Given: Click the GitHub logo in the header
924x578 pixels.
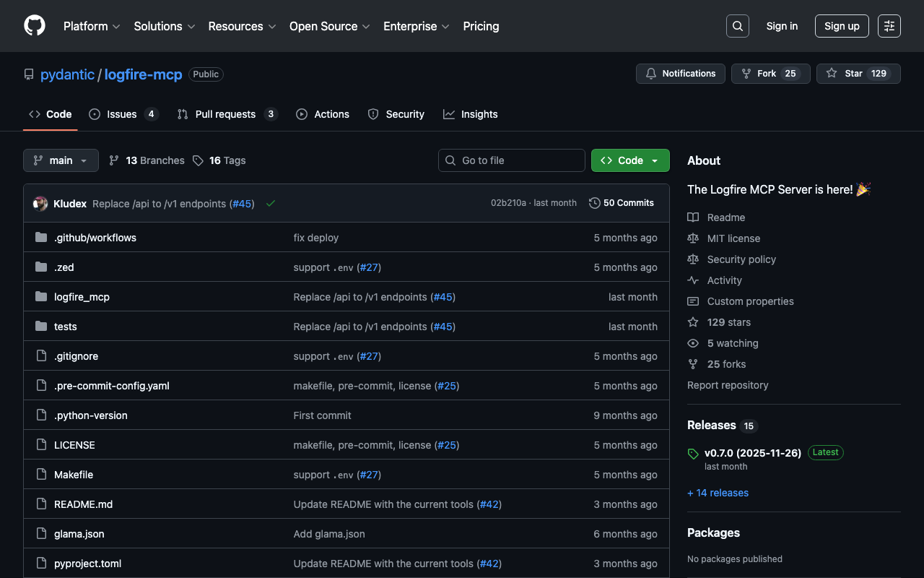Looking at the screenshot, I should [35, 26].
